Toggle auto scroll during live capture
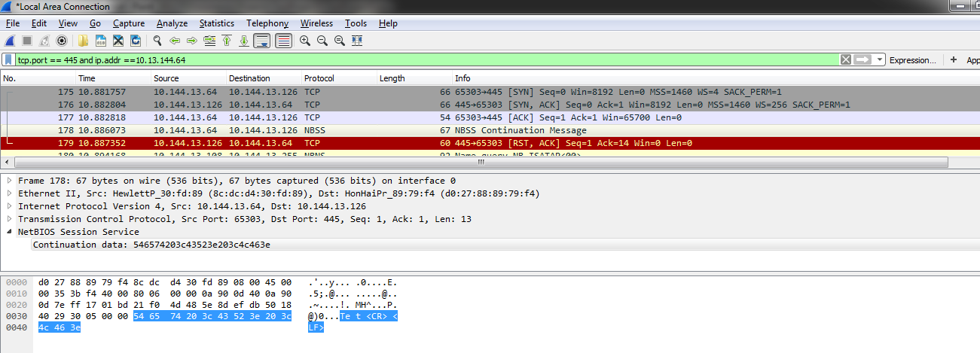 tap(261, 41)
